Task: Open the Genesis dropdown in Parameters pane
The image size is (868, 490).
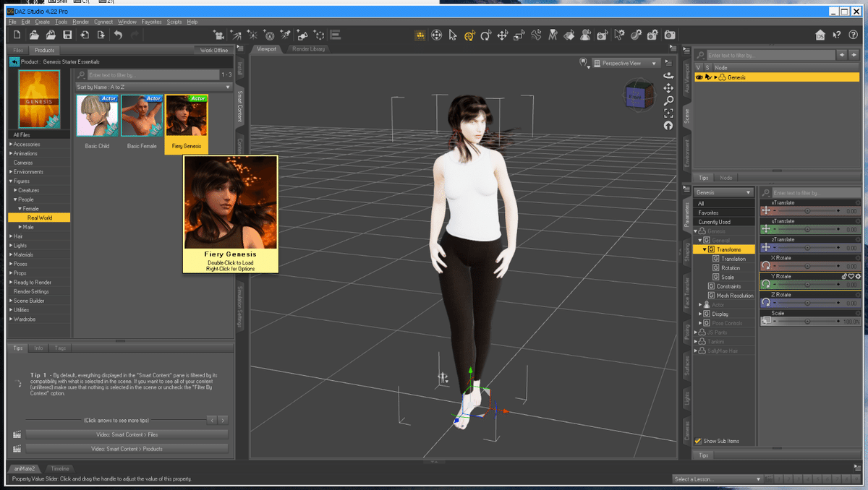Action: point(723,193)
